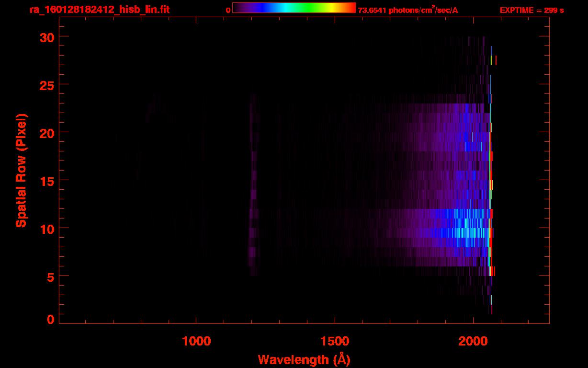The width and height of the screenshot is (588, 368).
Task: Click the rainbow intensity color bar
Action: [x=294, y=8]
